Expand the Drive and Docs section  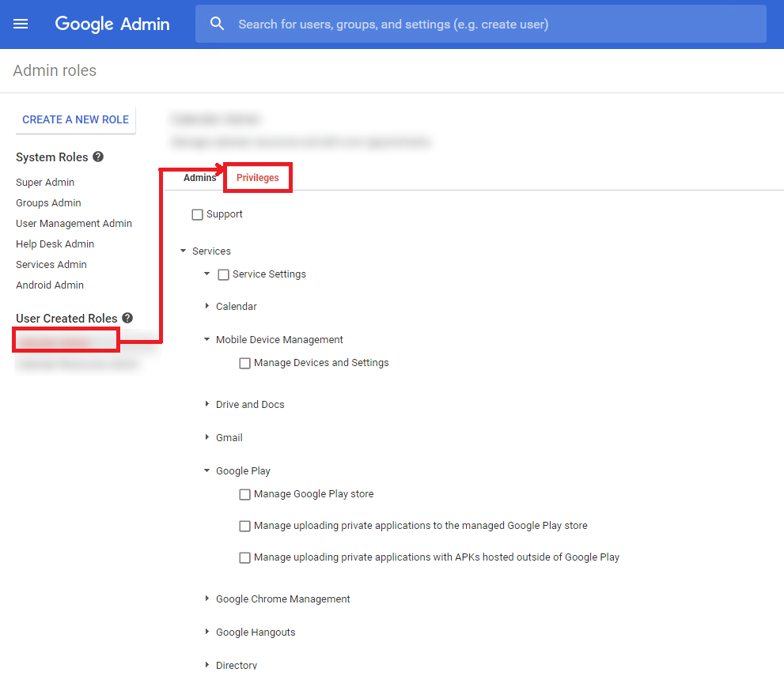click(x=207, y=404)
